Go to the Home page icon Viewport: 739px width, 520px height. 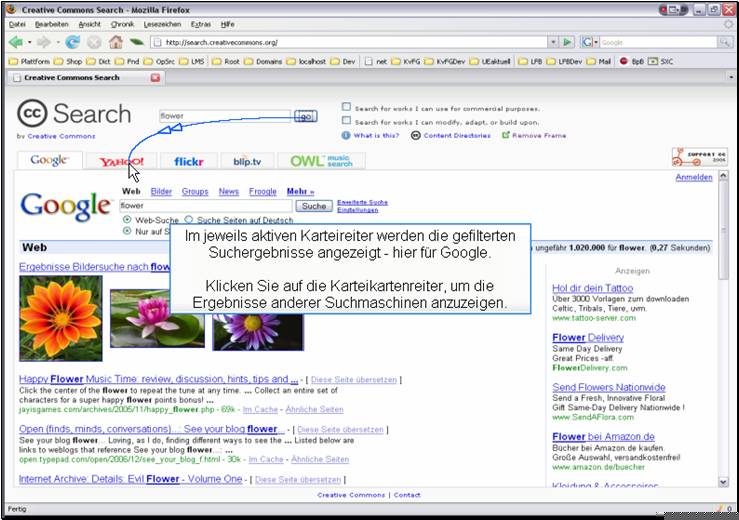coord(115,42)
